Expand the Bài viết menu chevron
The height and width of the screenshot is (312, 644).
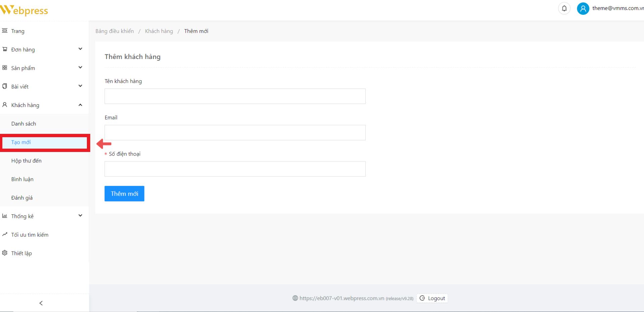click(80, 86)
